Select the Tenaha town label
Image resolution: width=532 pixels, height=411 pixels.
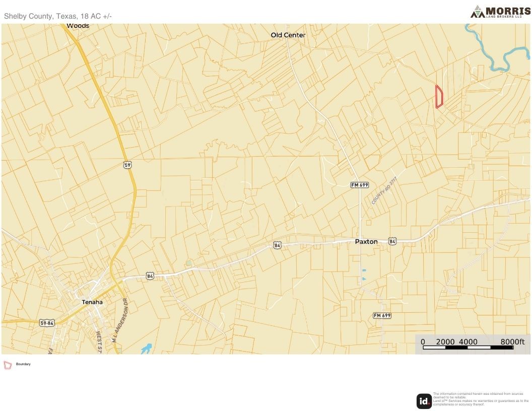coord(92,302)
